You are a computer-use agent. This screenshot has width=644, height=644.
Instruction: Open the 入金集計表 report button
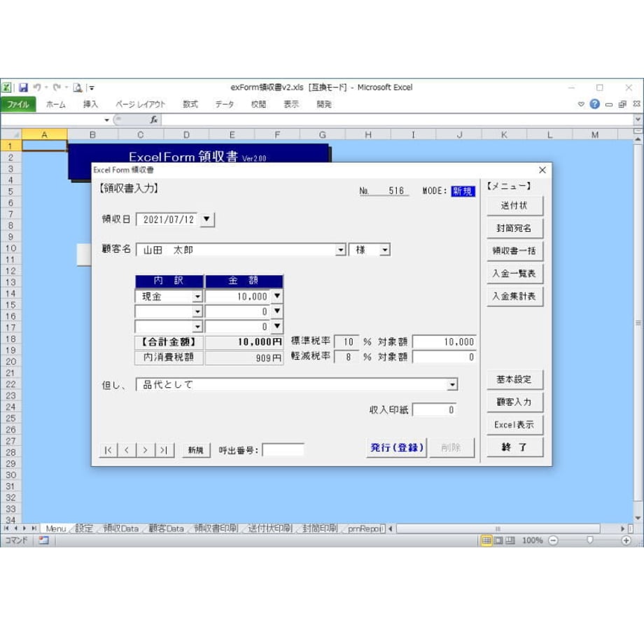pyautogui.click(x=515, y=296)
